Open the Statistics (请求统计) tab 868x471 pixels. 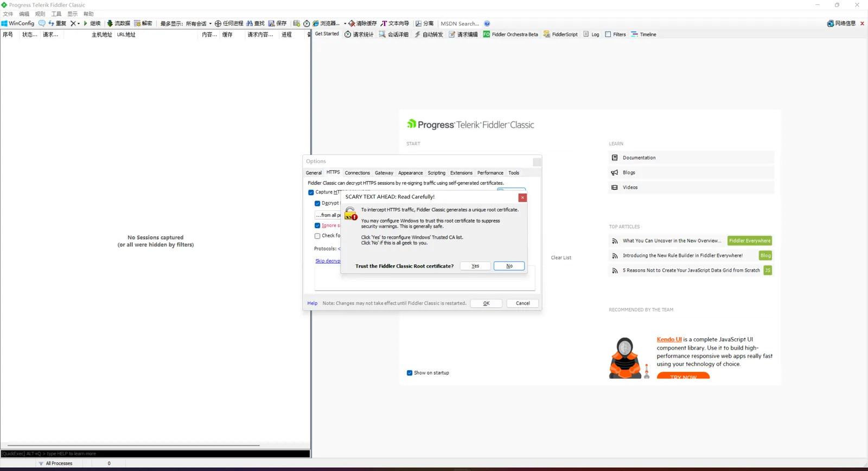[359, 34]
